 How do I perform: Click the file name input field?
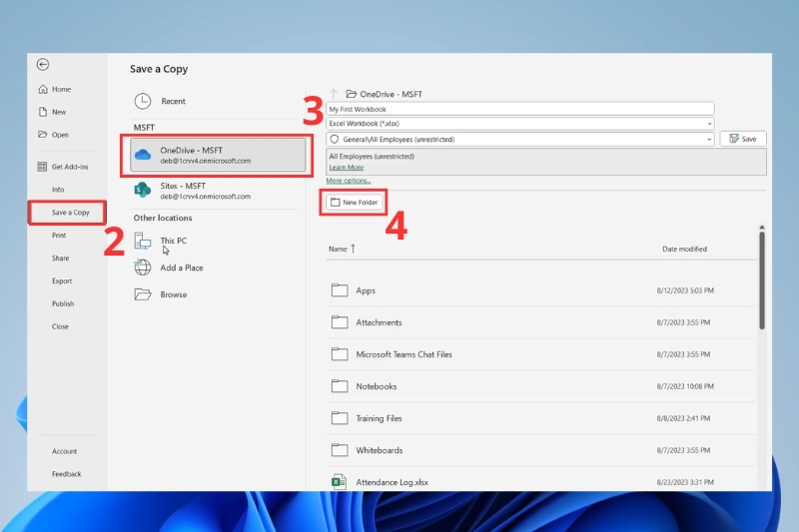[519, 109]
